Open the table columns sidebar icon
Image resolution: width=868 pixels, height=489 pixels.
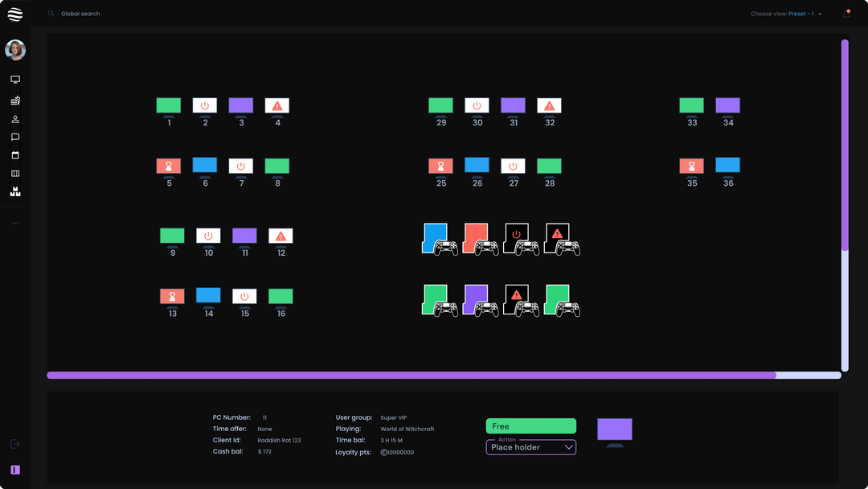pyautogui.click(x=15, y=174)
